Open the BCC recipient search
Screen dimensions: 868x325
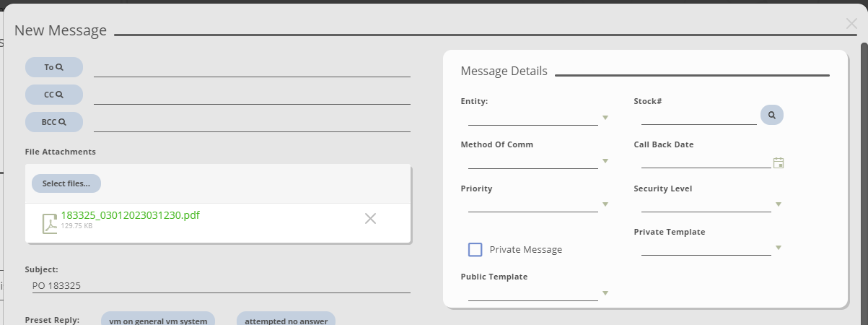tap(54, 122)
